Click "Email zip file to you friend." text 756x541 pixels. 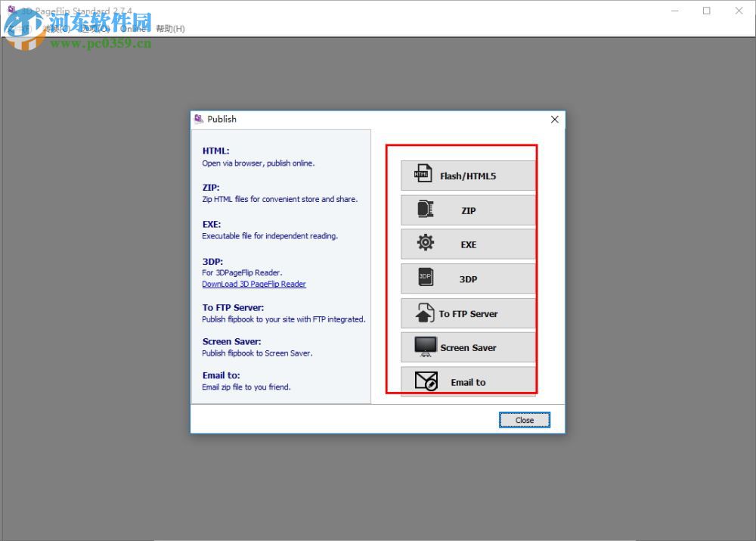click(x=246, y=387)
